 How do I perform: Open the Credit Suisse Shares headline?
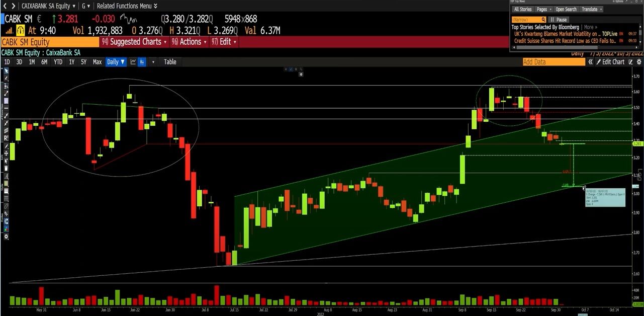tap(565, 40)
